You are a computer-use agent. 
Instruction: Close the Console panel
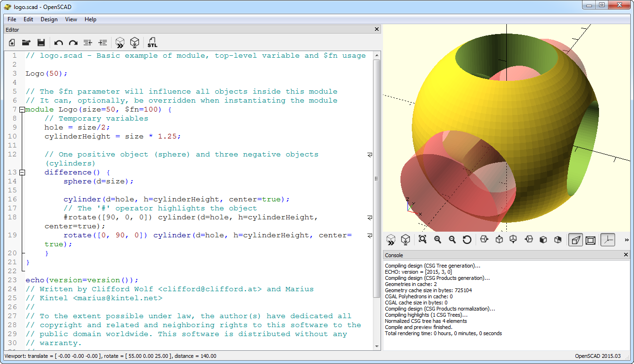[x=626, y=255]
